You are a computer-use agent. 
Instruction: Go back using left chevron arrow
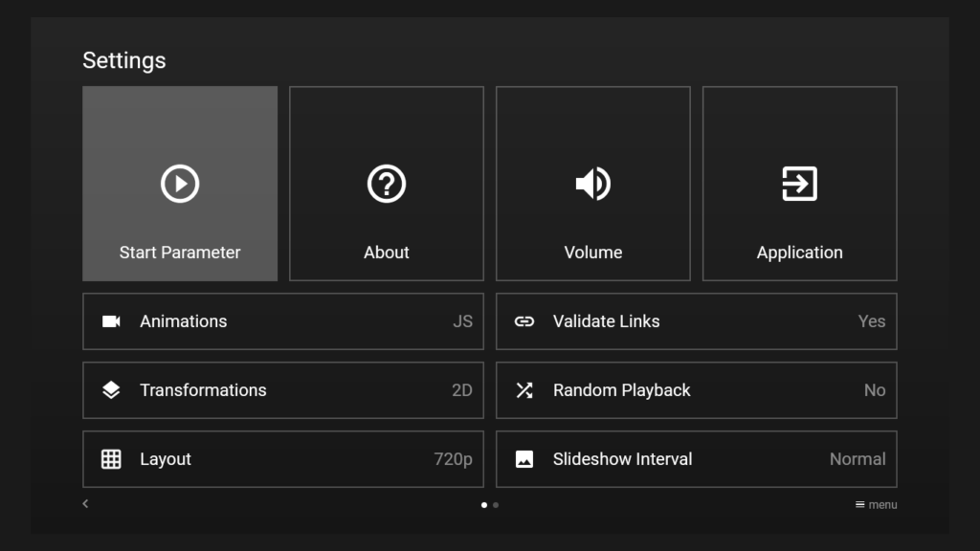85,504
